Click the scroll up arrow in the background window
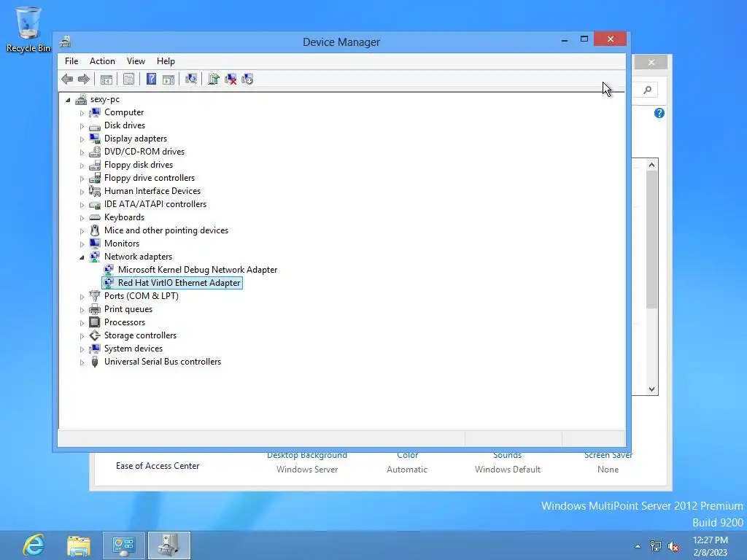 651,165
